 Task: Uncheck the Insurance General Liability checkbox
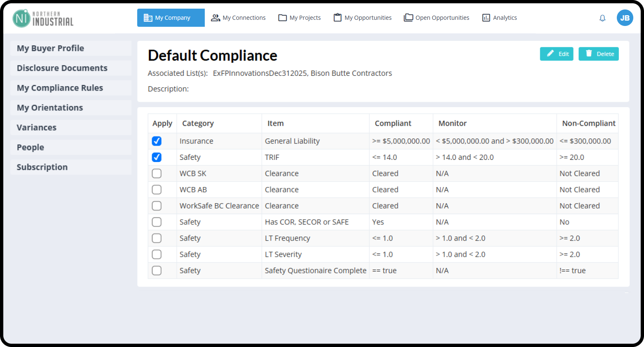[x=157, y=141]
